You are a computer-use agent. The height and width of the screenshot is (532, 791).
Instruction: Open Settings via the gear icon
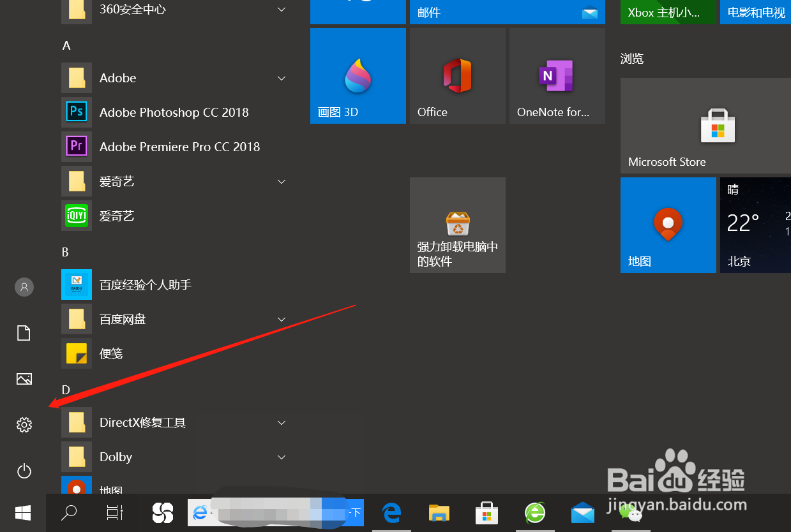pyautogui.click(x=24, y=424)
